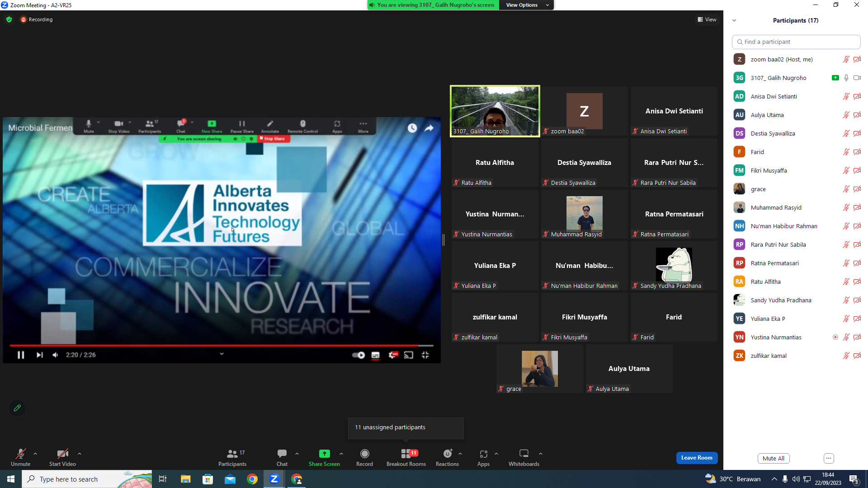
Task: Toggle microphone for grace in participants list
Action: 846,189
